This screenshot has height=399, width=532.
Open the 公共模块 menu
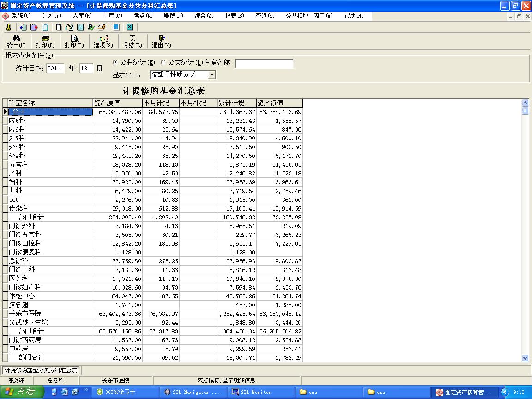tap(297, 16)
